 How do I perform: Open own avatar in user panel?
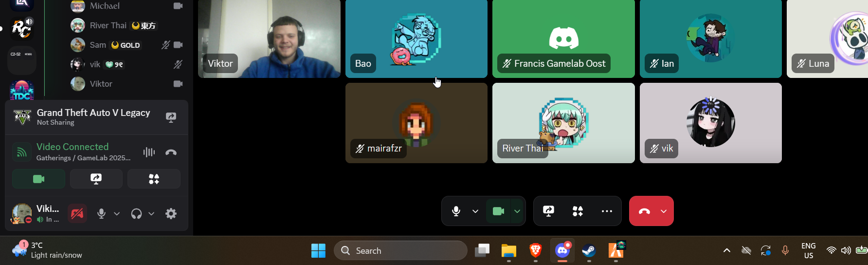22,213
